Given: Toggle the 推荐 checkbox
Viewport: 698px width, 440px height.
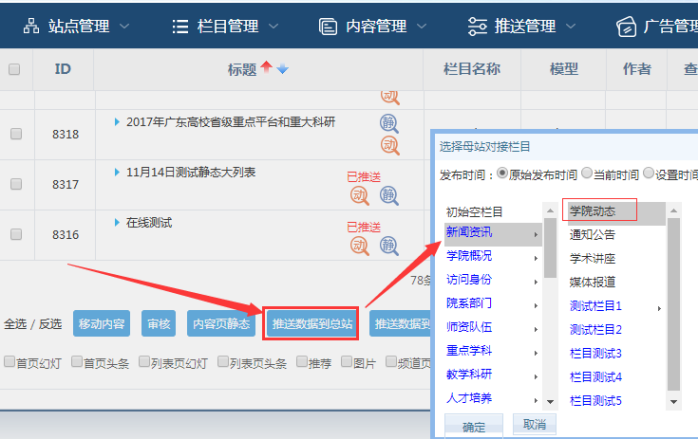Looking at the screenshot, I should click(x=302, y=362).
